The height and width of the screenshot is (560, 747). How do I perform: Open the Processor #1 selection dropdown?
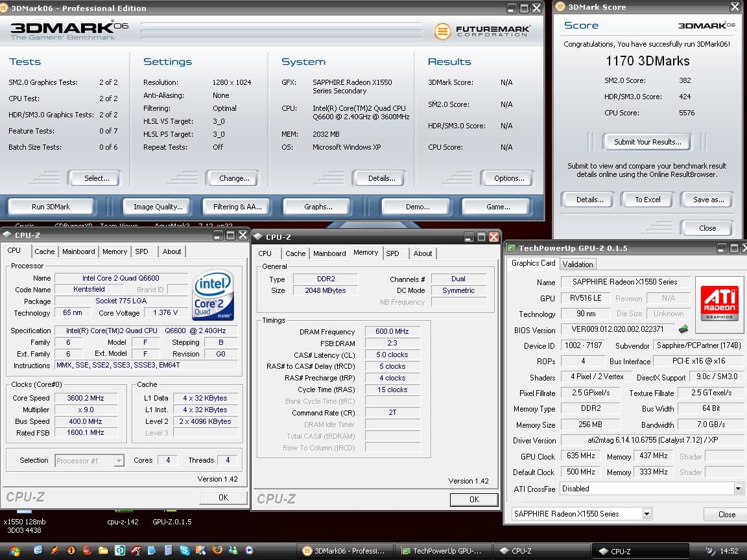tap(89, 460)
